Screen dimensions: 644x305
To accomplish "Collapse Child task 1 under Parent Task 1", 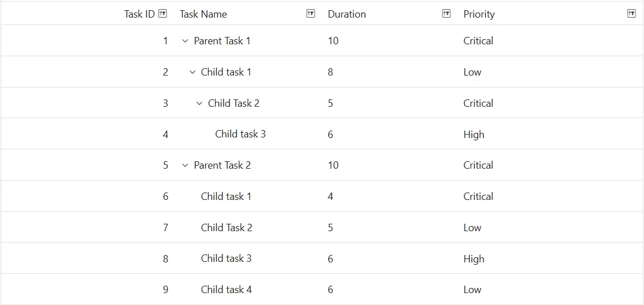I will (x=192, y=72).
